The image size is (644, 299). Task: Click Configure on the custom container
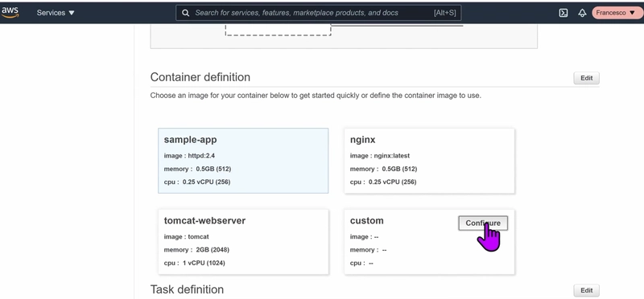click(x=483, y=223)
